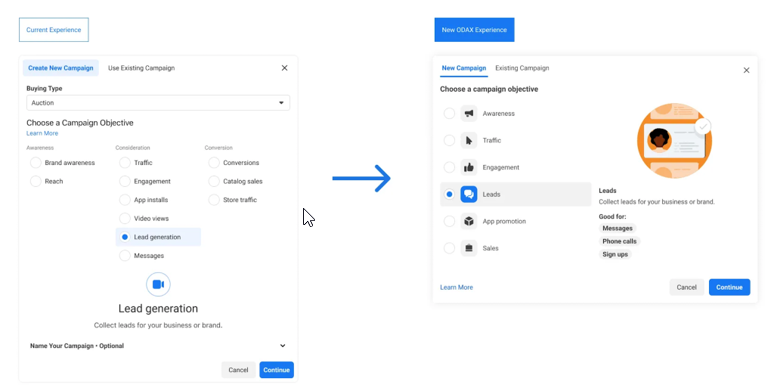Select the Awareness radio in ODAX dialog
Screen dimensions: 771x389
click(x=449, y=114)
